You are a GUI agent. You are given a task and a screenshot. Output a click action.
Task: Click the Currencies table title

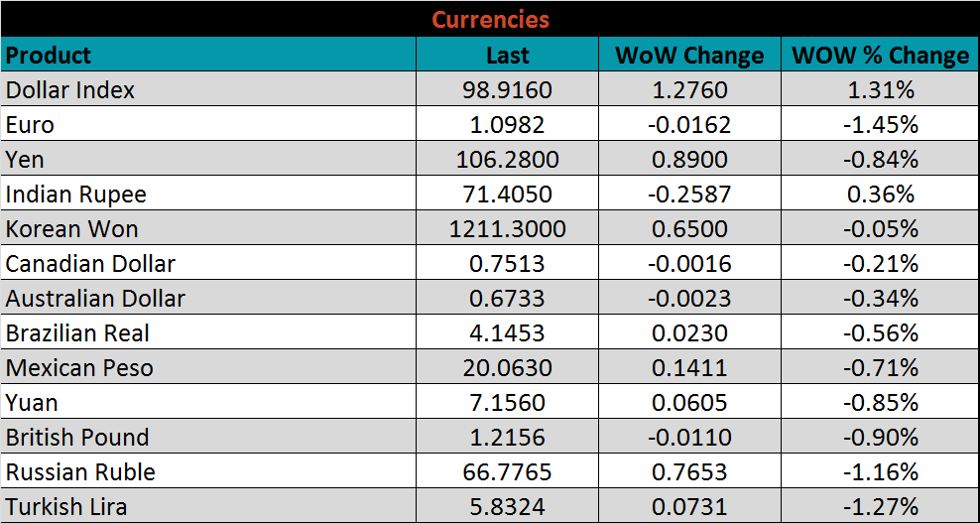click(490, 20)
